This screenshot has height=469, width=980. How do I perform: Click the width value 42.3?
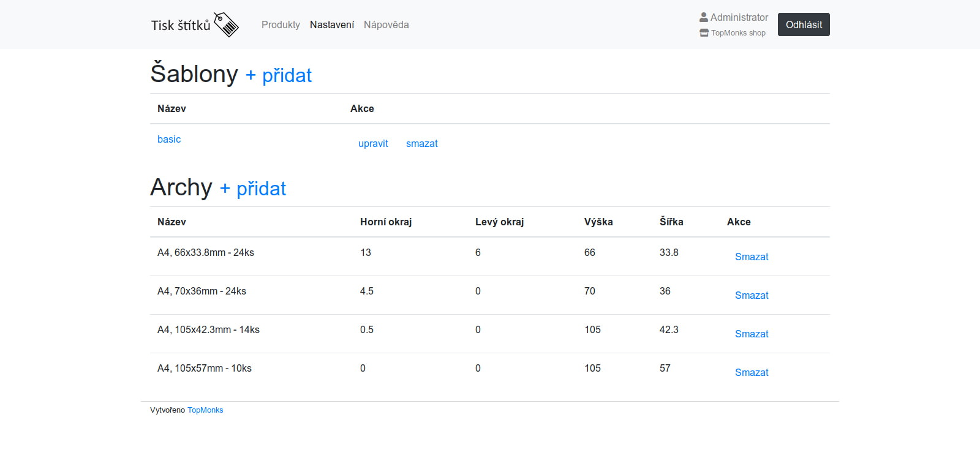coord(669,329)
